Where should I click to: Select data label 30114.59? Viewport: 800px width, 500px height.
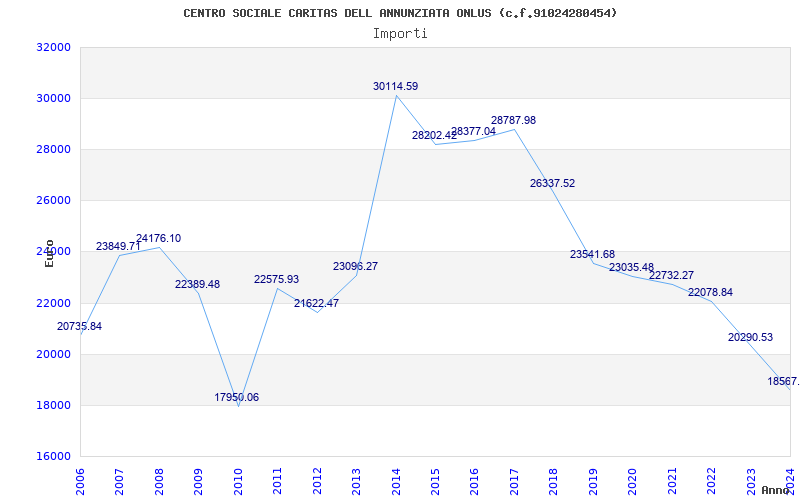pyautogui.click(x=395, y=86)
